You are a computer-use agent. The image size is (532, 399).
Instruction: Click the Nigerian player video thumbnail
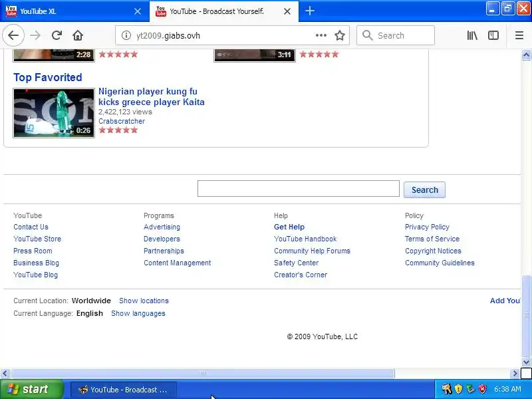pyautogui.click(x=54, y=113)
